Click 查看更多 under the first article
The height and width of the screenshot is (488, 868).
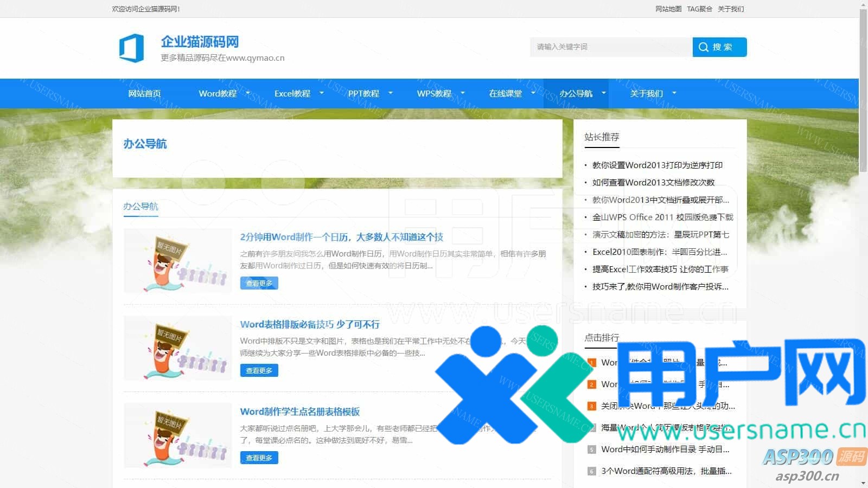tap(259, 282)
